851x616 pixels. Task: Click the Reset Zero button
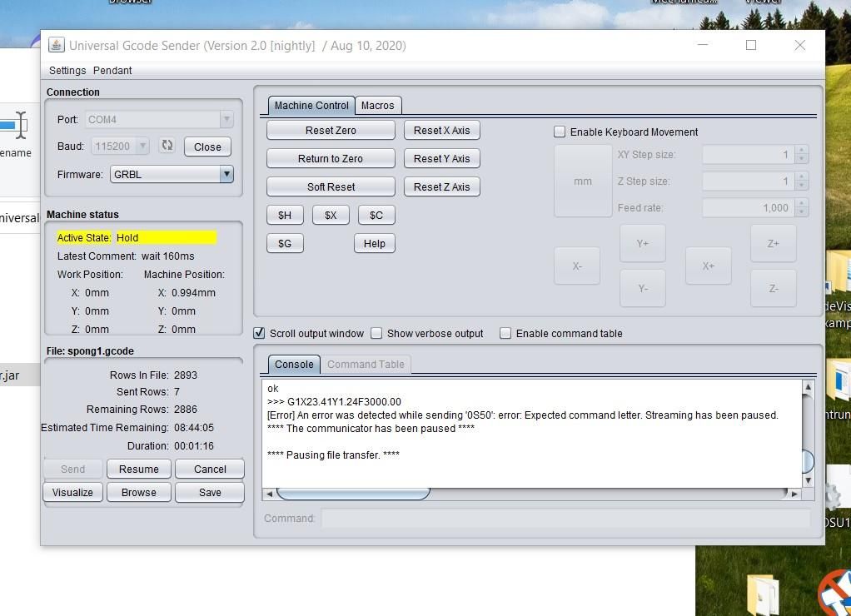pos(331,130)
